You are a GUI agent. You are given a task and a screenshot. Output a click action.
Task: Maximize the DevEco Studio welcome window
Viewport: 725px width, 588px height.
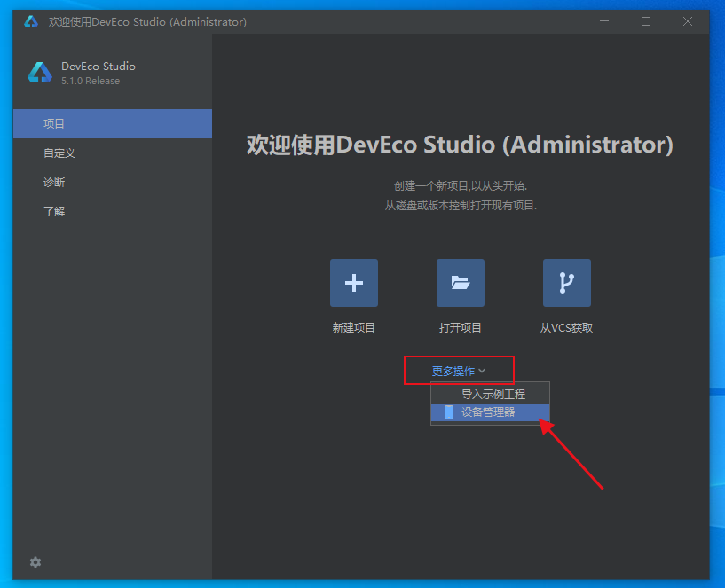(x=646, y=21)
